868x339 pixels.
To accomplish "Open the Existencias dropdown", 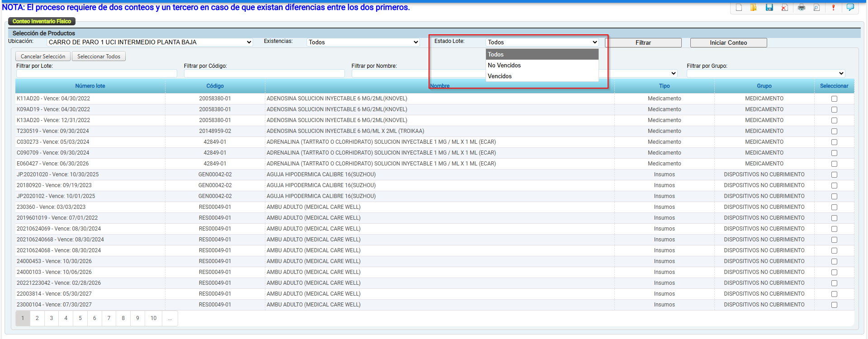I will 363,42.
